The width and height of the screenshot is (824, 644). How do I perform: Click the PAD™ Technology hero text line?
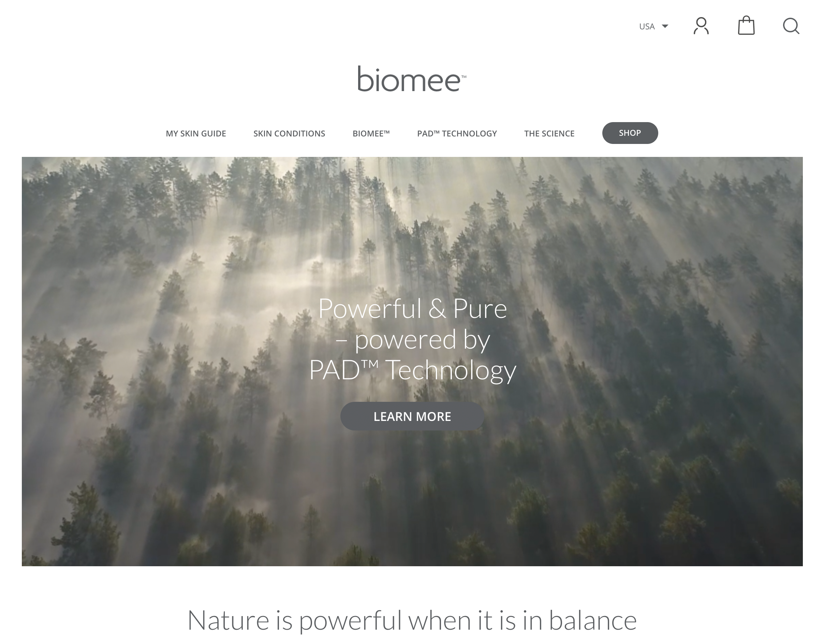[x=412, y=370]
